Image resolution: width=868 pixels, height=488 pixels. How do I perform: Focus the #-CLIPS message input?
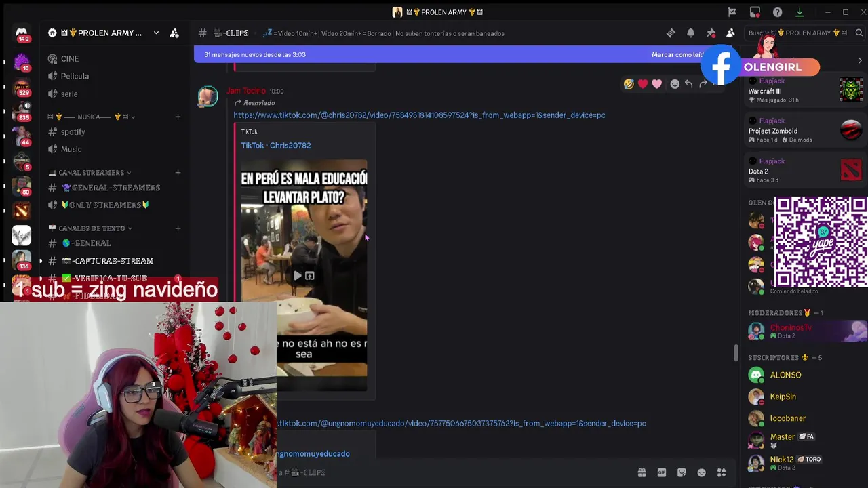pos(454,472)
